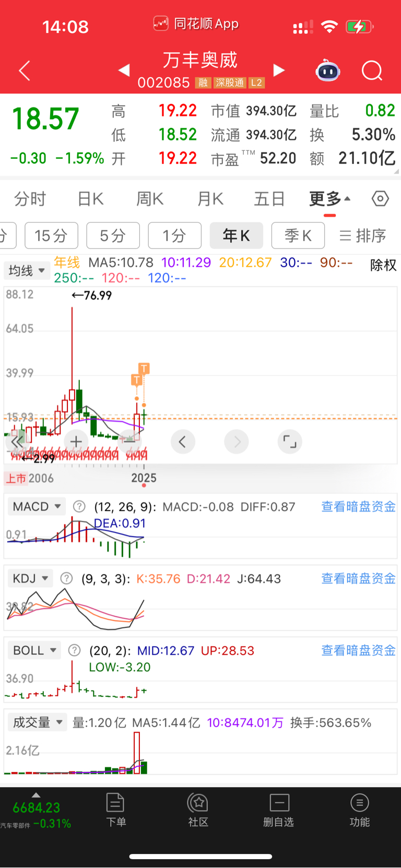
Task: Select the 1分 period button
Action: tap(174, 235)
